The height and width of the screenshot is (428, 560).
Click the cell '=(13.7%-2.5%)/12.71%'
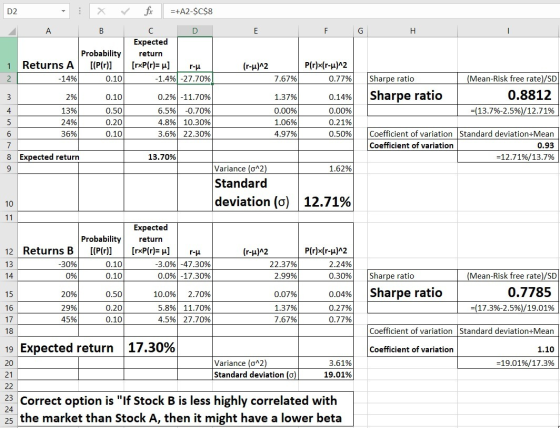tap(508, 110)
